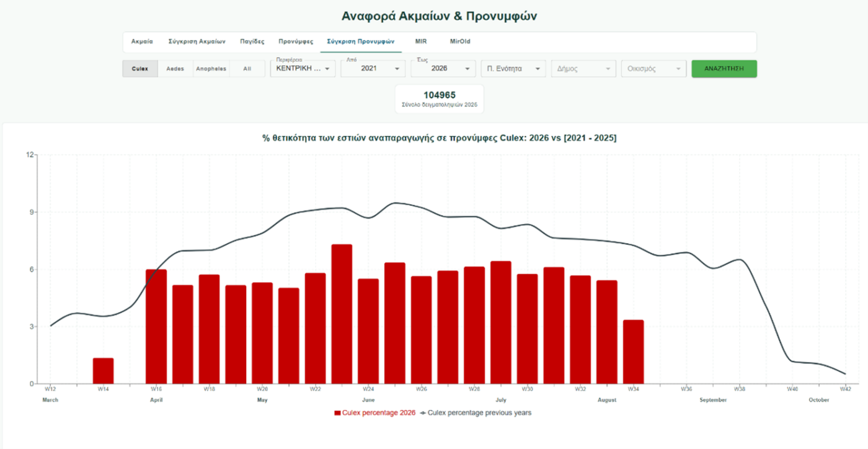Open the Δήμος dropdown
The width and height of the screenshot is (868, 449).
click(583, 68)
